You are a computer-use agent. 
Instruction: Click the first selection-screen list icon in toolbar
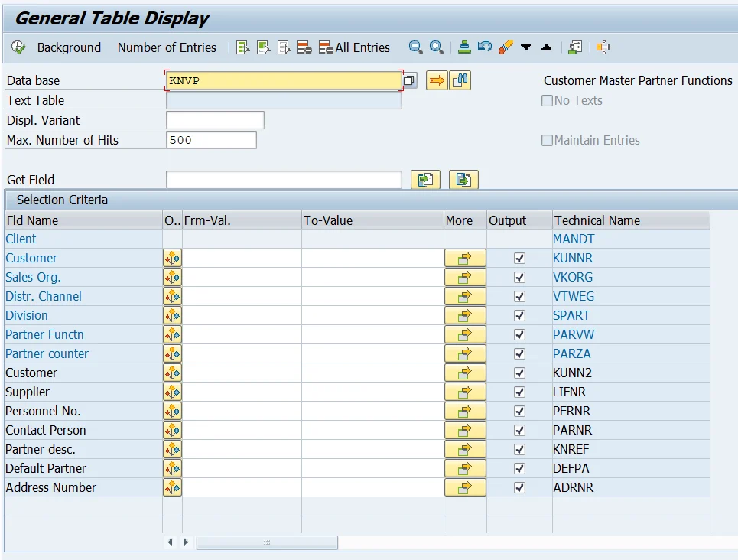243,47
